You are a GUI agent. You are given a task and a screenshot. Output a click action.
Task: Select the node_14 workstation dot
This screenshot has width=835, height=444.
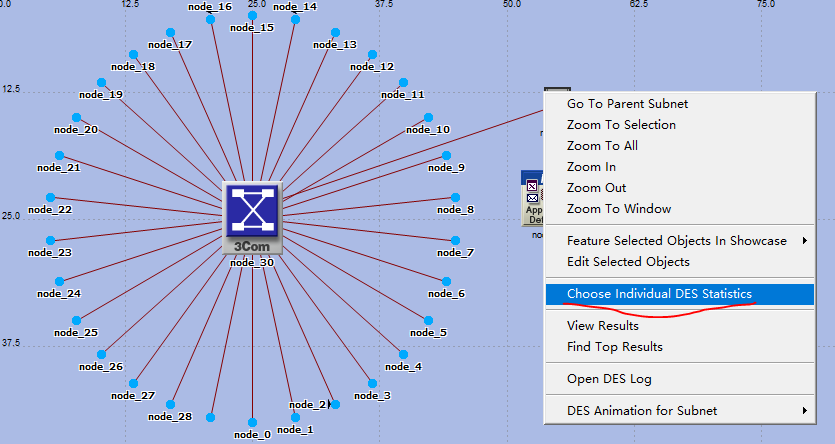coord(296,20)
